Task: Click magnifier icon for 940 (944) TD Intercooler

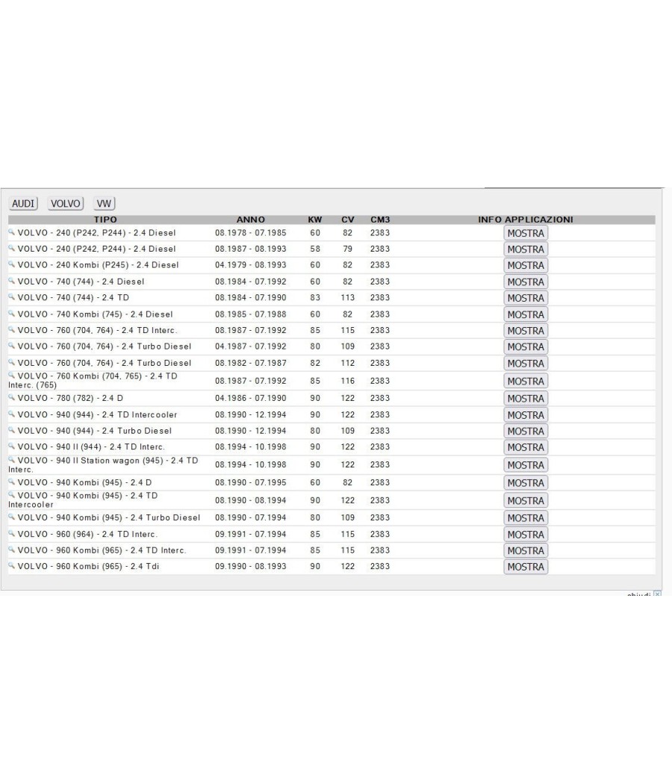Action: click(x=11, y=414)
